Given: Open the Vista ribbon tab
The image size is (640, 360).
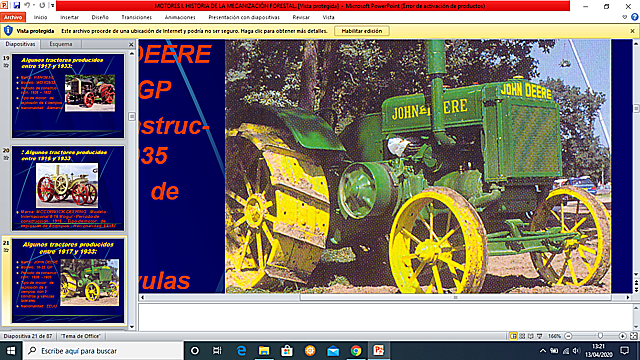Looking at the screenshot, I should (329, 17).
